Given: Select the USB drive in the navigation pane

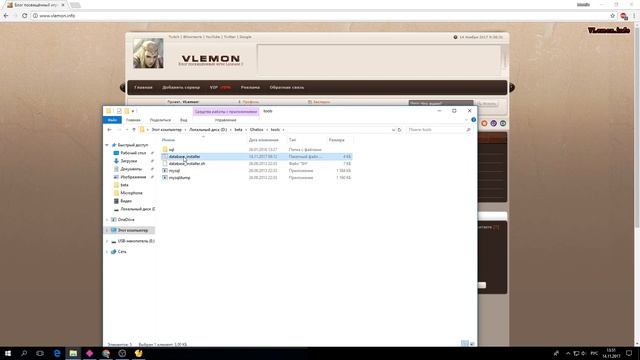Looking at the screenshot, I should 136,241.
